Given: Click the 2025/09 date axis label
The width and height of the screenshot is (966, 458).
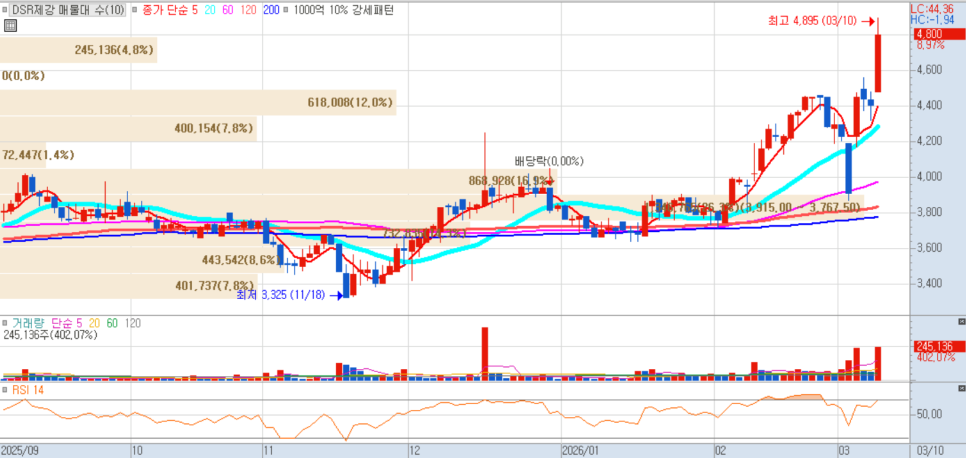Looking at the screenshot, I should [x=20, y=450].
